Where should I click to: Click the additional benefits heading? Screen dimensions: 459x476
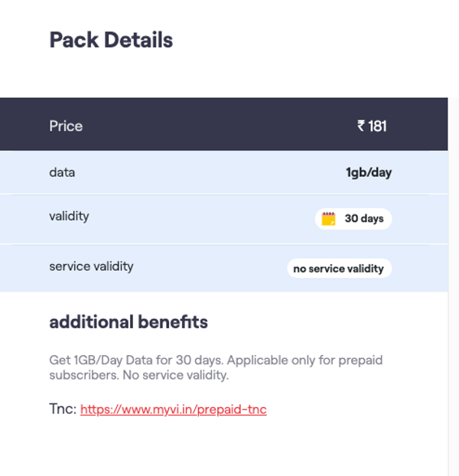pyautogui.click(x=129, y=322)
